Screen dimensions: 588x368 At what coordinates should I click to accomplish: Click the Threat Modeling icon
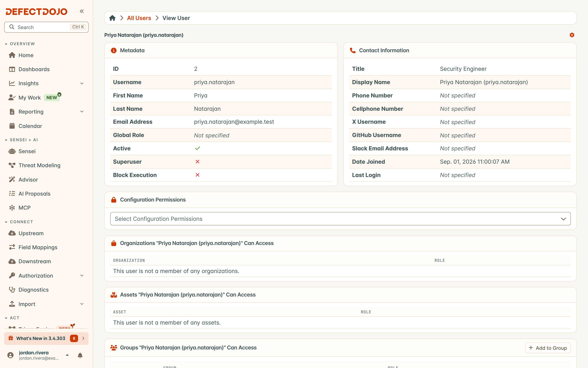12,165
